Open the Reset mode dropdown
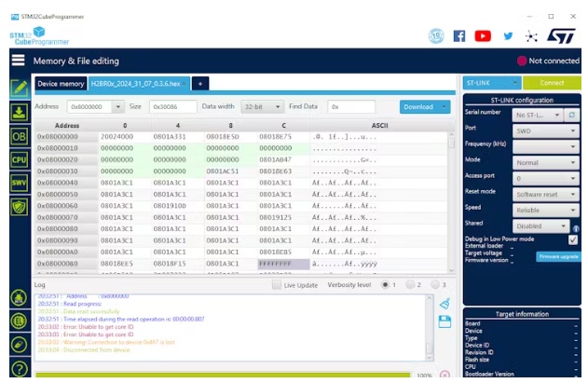This screenshot has width=588, height=383. click(545, 193)
